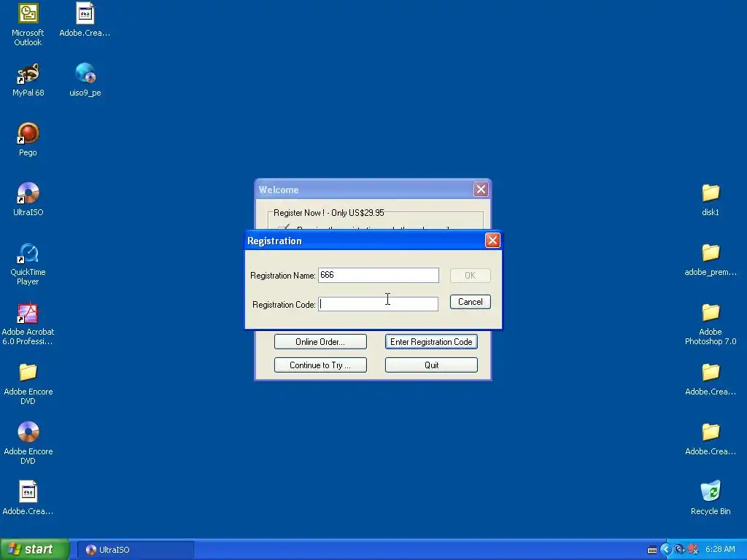Click the keyboard icon in system tray
This screenshot has width=747, height=560.
click(x=652, y=550)
